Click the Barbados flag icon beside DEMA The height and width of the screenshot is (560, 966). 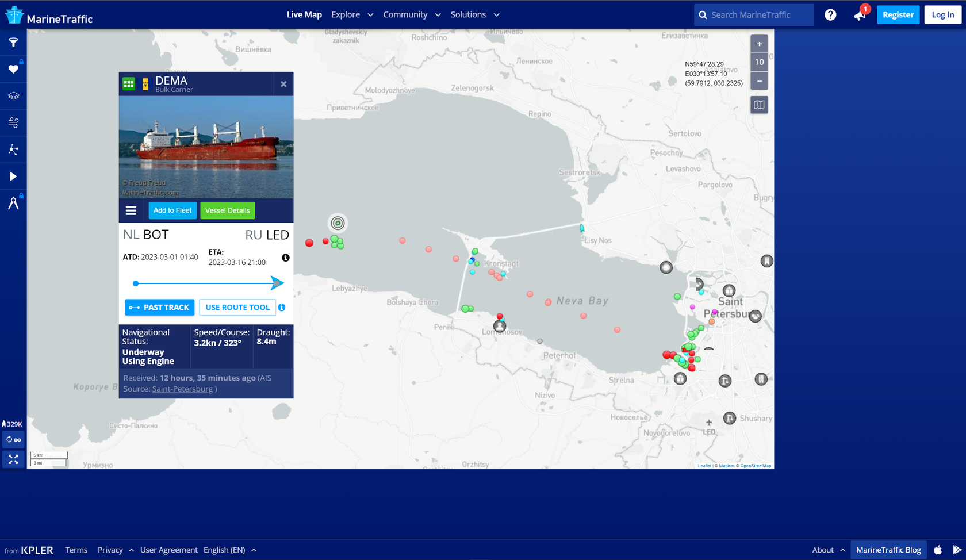click(145, 84)
